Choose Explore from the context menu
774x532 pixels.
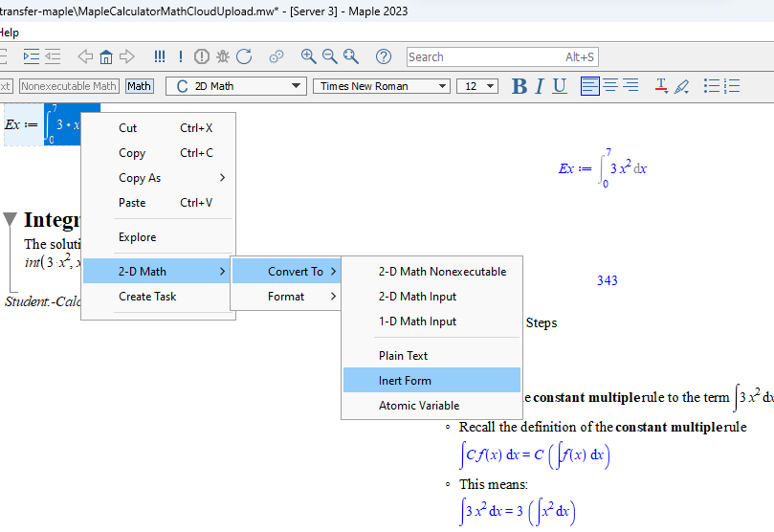point(158,237)
